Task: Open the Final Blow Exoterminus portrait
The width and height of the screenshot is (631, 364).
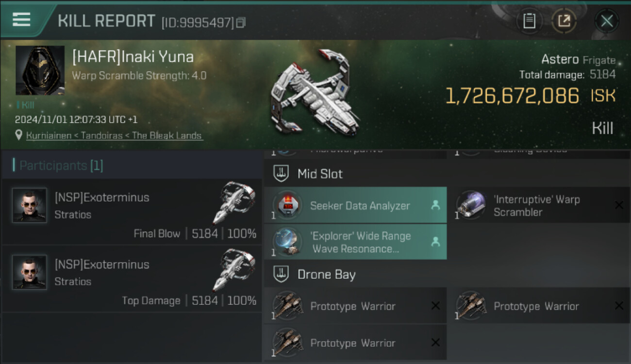Action: [30, 205]
